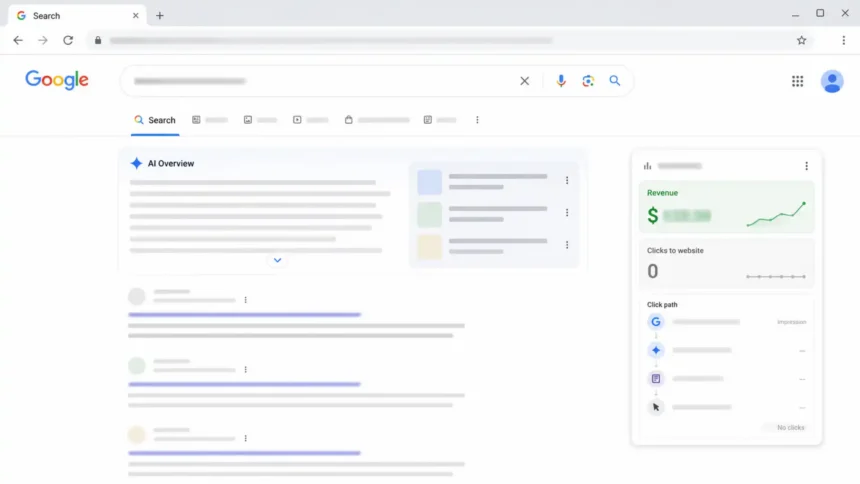This screenshot has height=484, width=860.
Task: Open the first search result title link
Action: [x=245, y=314]
